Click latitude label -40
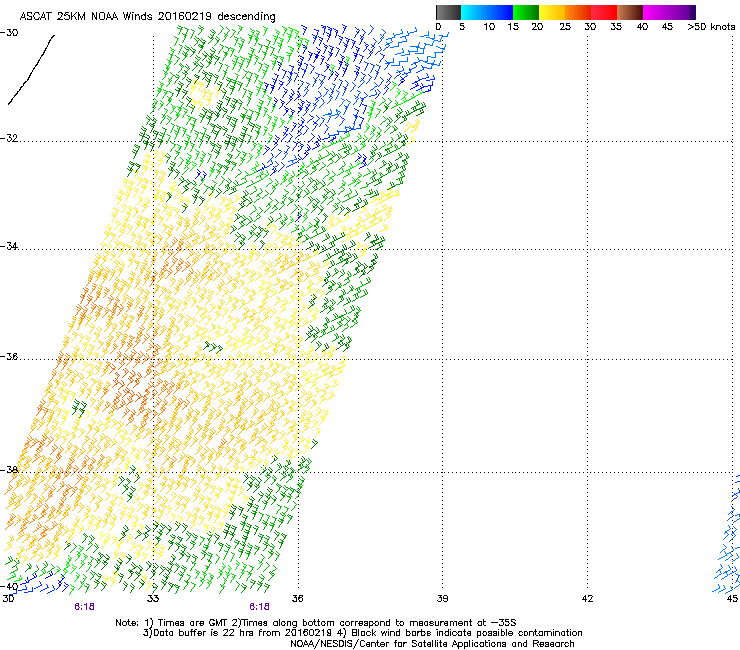Image resolution: width=740 pixels, height=650 pixels. coord(9,587)
